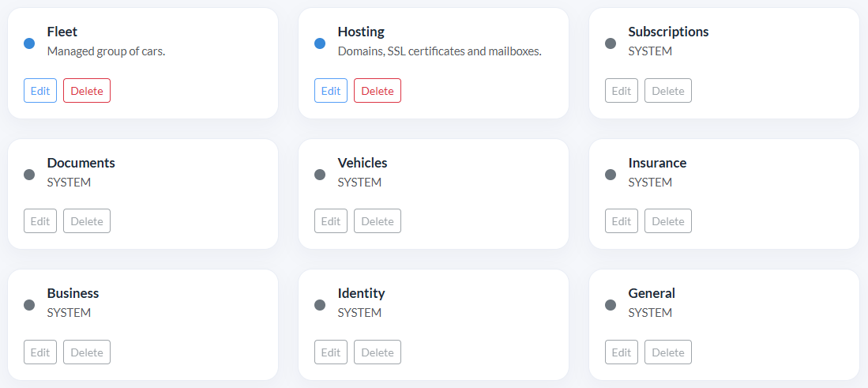Click 'Domains, SSL certificates and mailboxes.' description
The height and width of the screenshot is (388, 868).
point(440,51)
